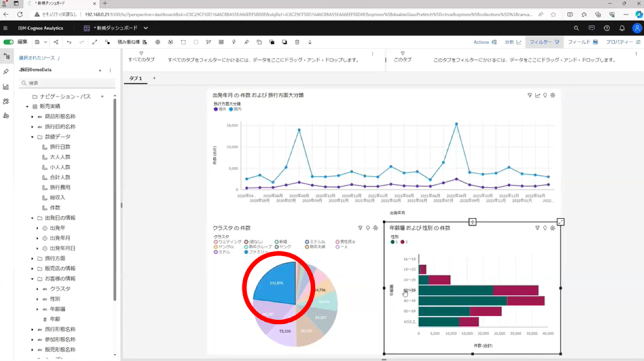The image size is (644, 361).
Task: Toggle the 一人 legend item
Action: coord(341,247)
